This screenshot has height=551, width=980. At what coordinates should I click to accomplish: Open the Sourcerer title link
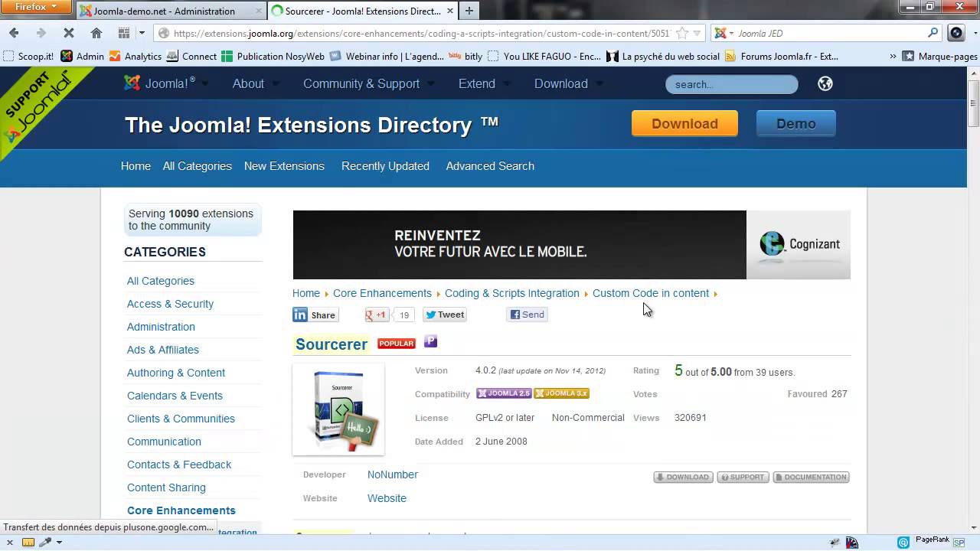332,344
